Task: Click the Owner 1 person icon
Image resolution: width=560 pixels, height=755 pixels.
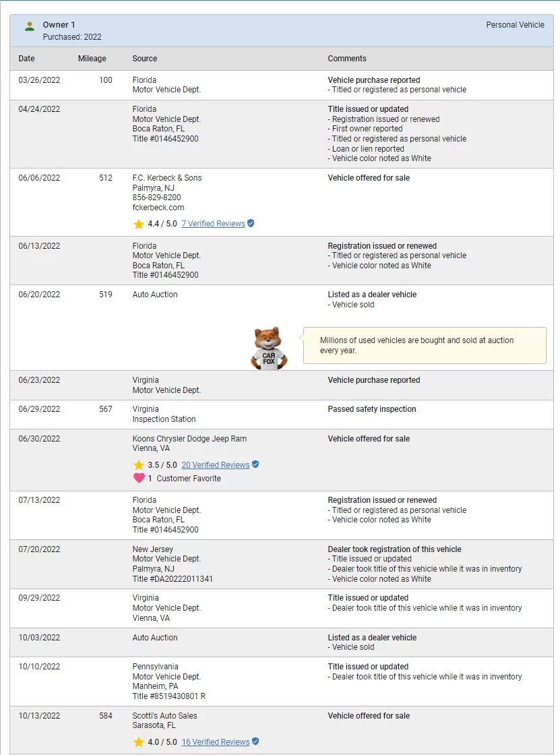Action: 30,26
